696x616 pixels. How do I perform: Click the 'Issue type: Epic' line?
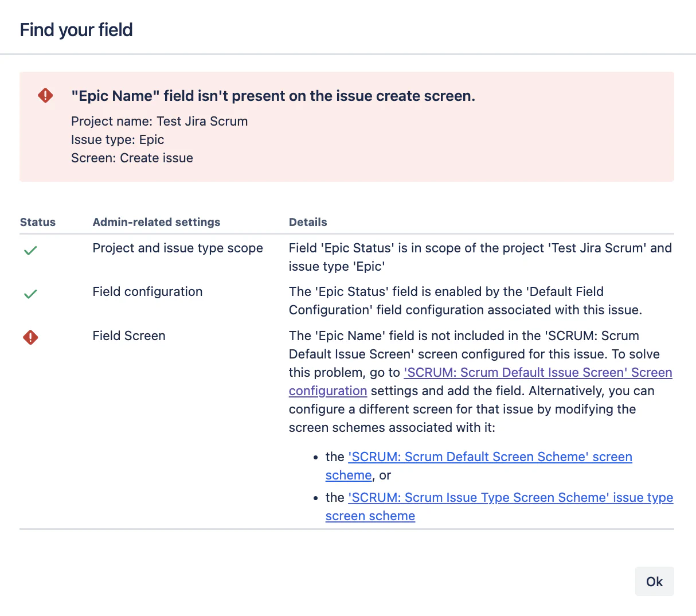(x=118, y=139)
